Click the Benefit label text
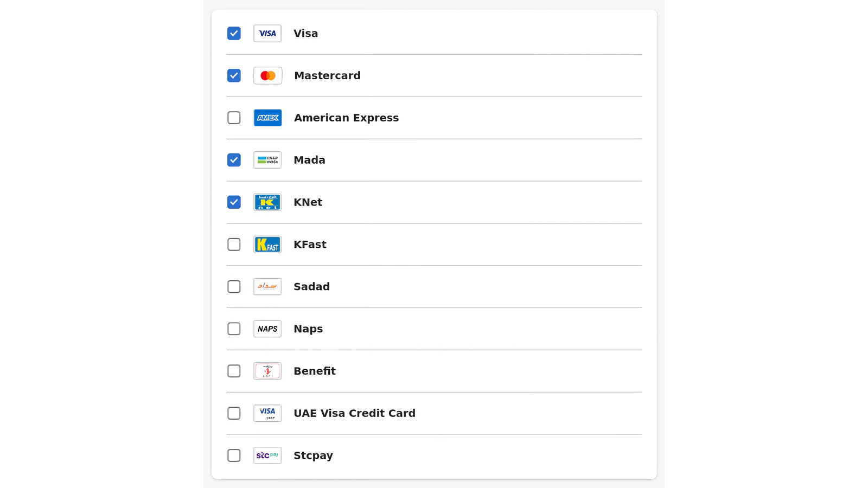The width and height of the screenshot is (868, 488). click(315, 371)
